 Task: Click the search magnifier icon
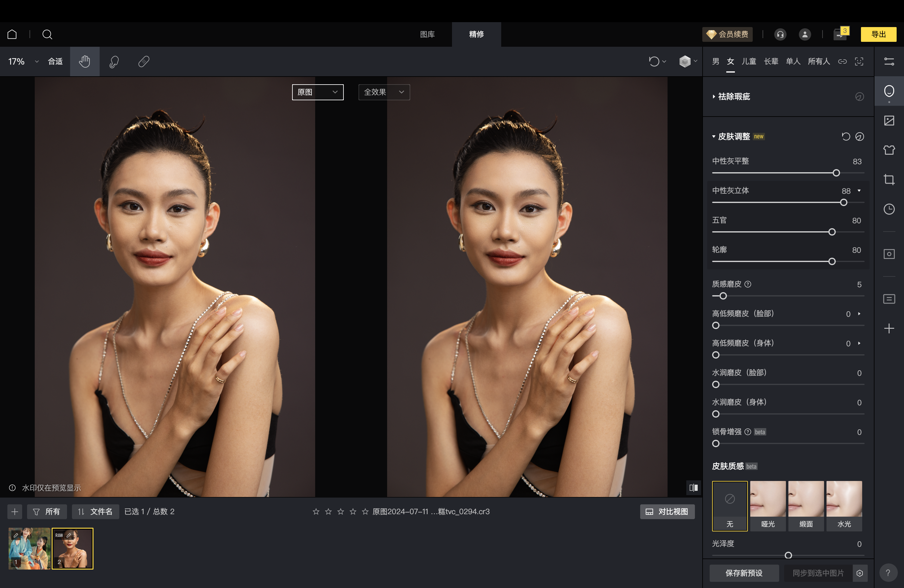coord(47,34)
